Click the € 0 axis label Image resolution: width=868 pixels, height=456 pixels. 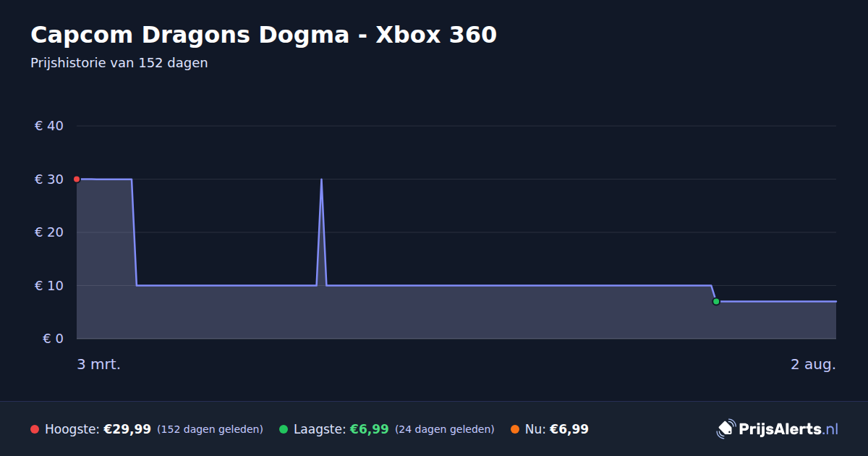pos(53,339)
